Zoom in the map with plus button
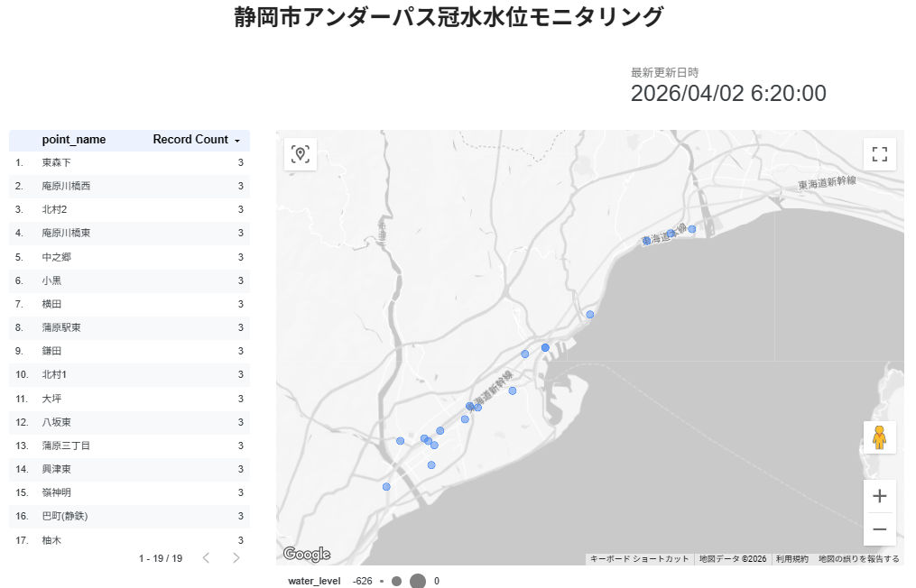This screenshot has width=916, height=588. click(x=880, y=496)
